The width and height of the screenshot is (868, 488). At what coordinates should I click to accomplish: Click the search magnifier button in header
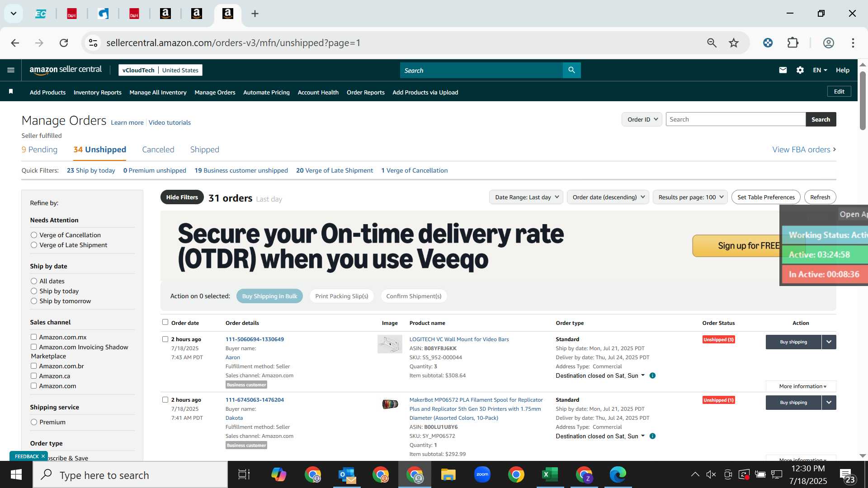tap(571, 70)
